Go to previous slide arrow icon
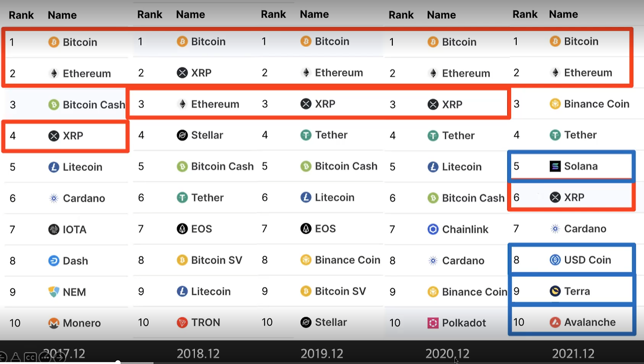The height and width of the screenshot is (364, 644). (x=3, y=357)
